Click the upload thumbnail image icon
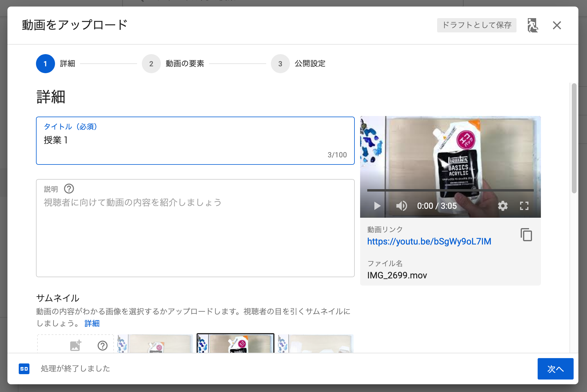The height and width of the screenshot is (392, 587). pos(76,346)
